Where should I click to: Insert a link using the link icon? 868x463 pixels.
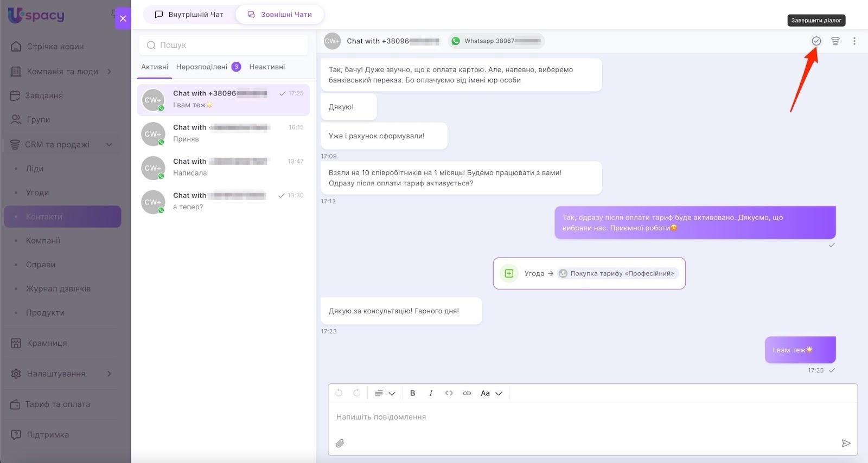(x=467, y=393)
